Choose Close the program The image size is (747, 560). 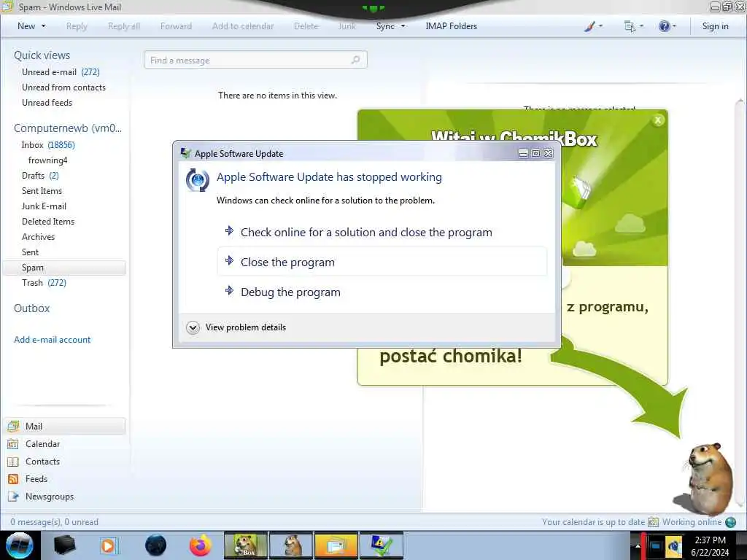click(382, 262)
